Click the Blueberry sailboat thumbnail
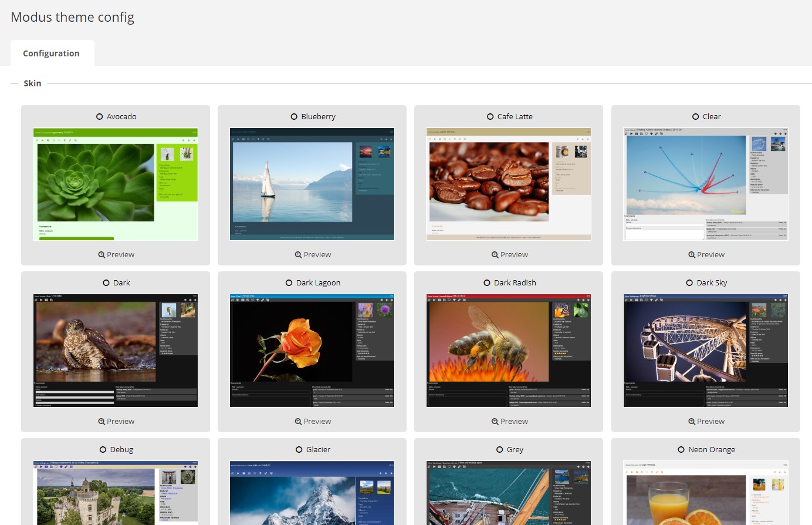812x525 pixels. coord(312,184)
